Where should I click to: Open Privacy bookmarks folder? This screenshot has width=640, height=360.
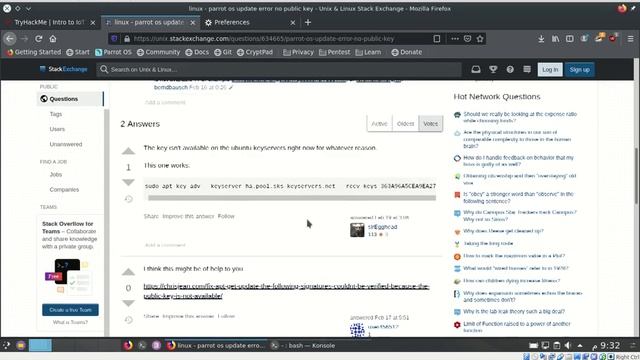pyautogui.click(x=298, y=52)
